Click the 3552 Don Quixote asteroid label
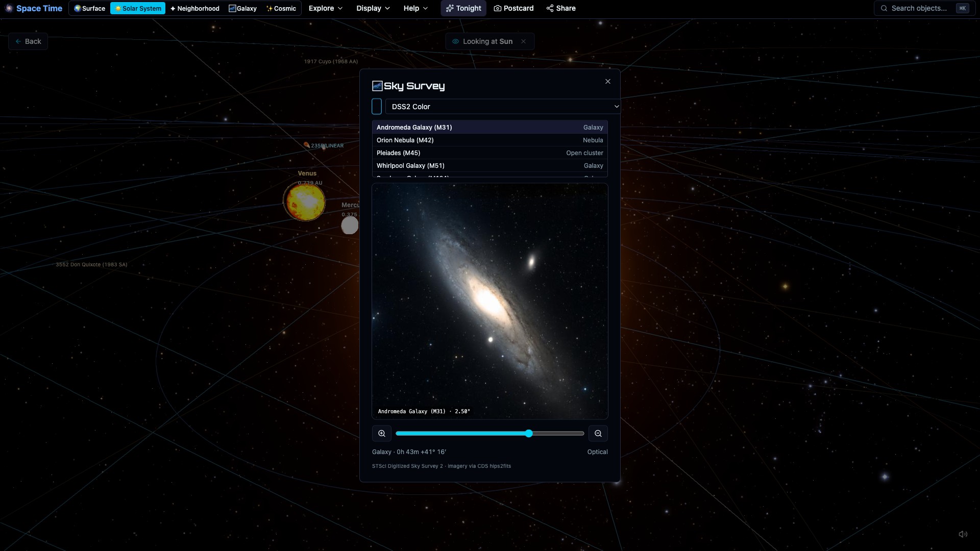The image size is (980, 551). pos(91,265)
